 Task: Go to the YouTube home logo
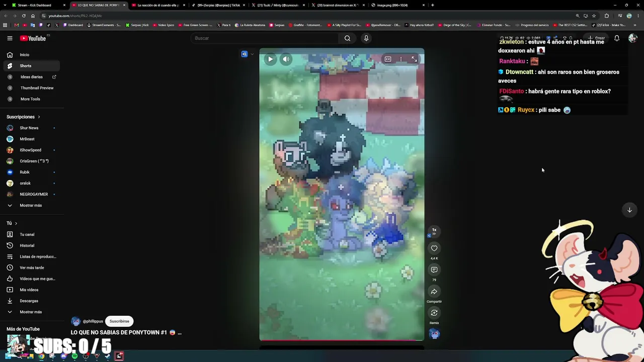tap(33, 38)
